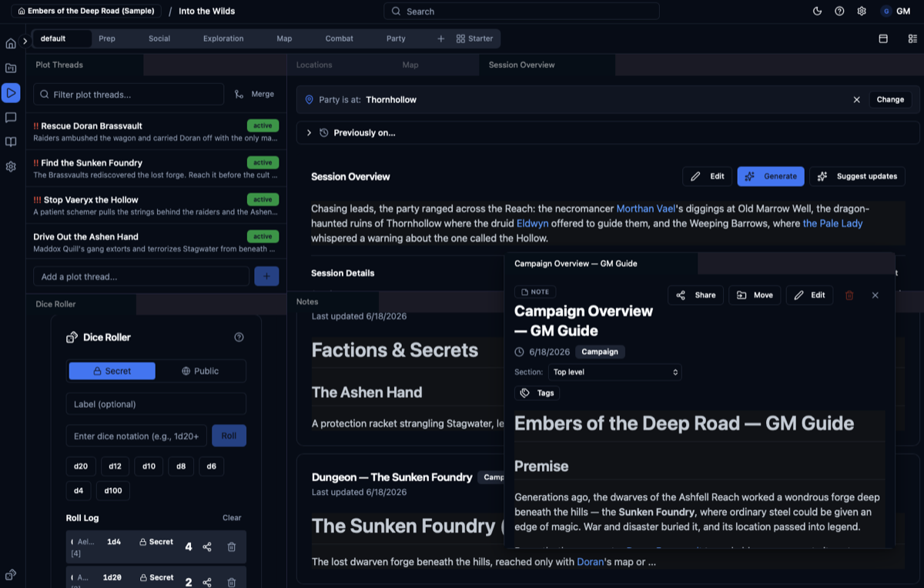Click the Generate session overview button
The image size is (924, 588).
pos(771,176)
